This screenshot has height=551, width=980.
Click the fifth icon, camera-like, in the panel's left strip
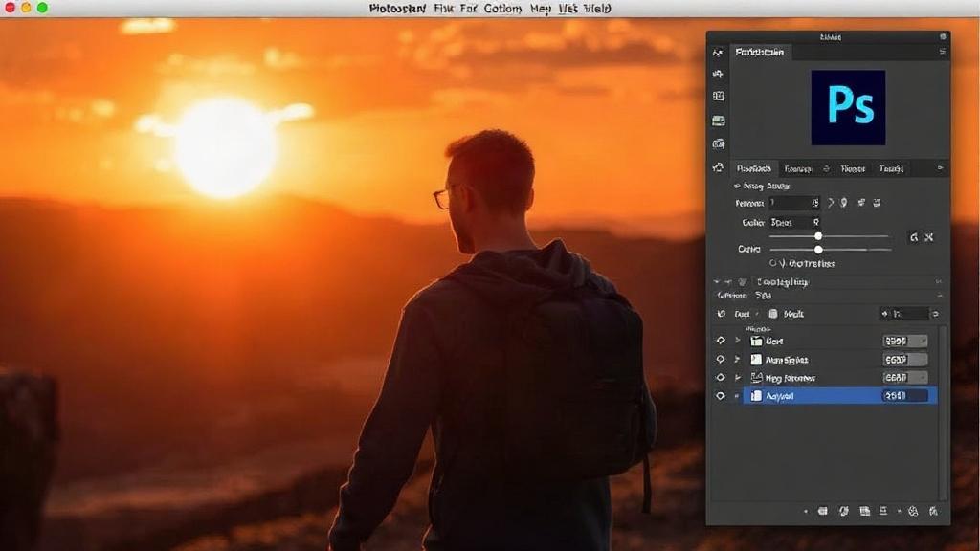(x=718, y=144)
